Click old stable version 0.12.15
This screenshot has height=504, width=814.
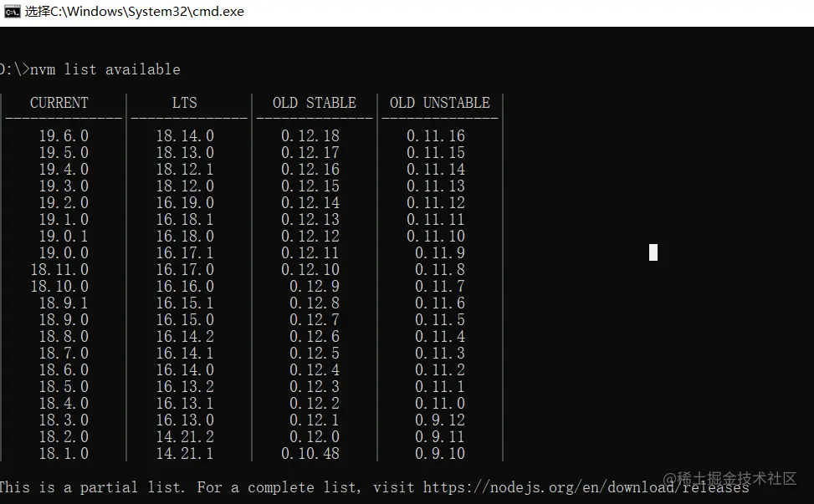coord(310,186)
